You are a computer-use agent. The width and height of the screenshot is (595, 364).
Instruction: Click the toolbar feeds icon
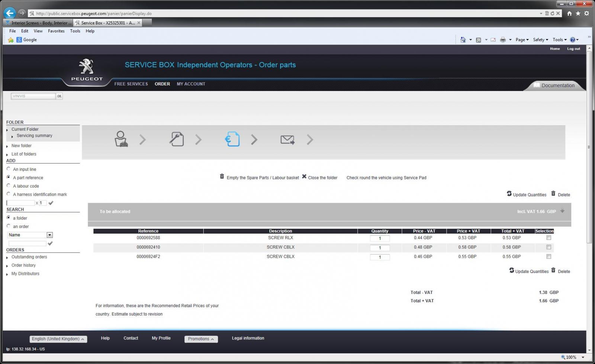click(479, 40)
